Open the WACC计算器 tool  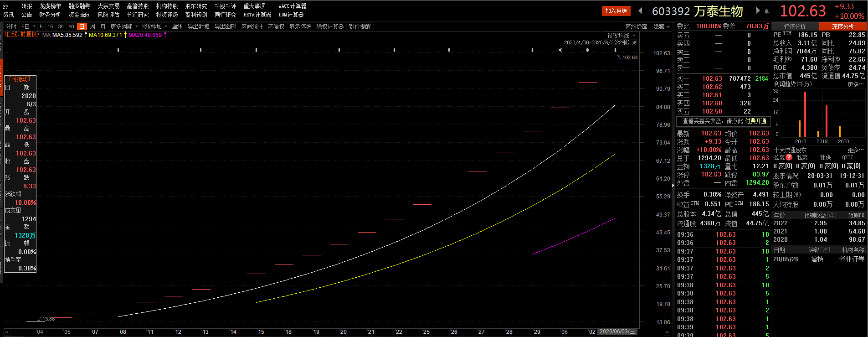(292, 6)
